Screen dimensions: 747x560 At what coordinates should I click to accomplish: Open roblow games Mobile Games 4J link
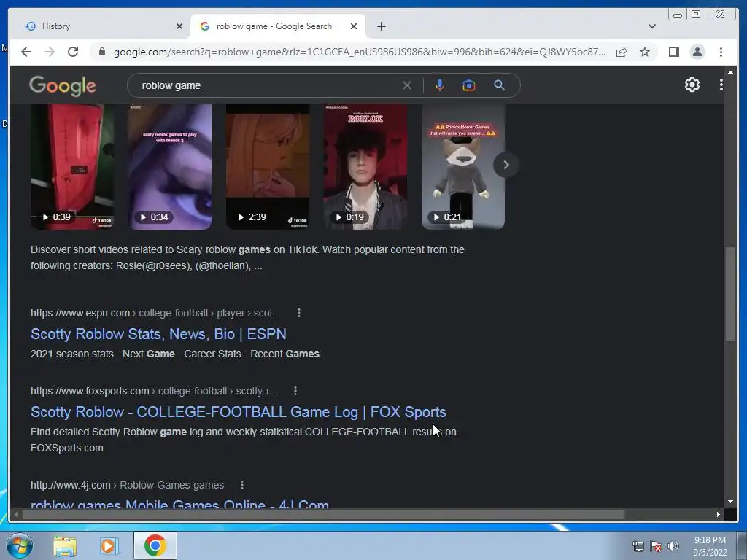pos(179,504)
